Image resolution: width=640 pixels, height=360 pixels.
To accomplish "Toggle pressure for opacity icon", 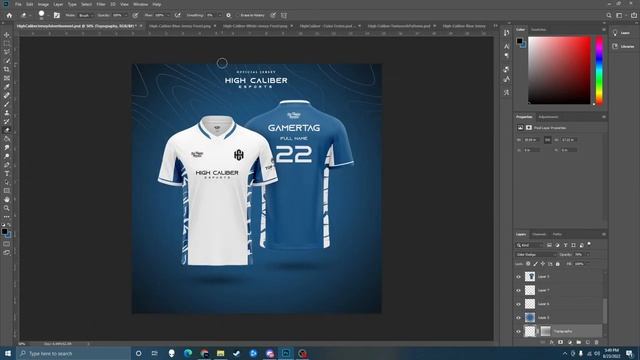I will (135, 15).
